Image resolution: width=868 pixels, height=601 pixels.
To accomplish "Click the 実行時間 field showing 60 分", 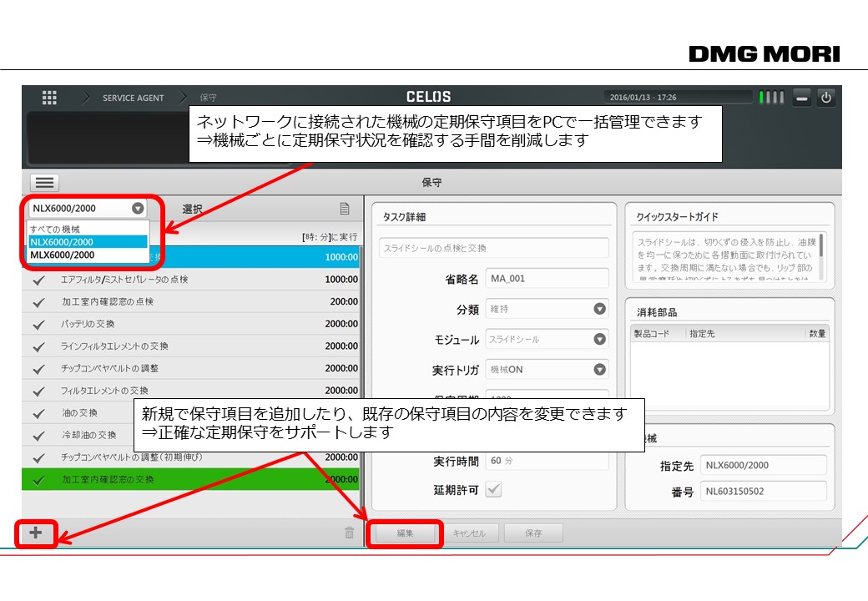I will pyautogui.click(x=547, y=461).
